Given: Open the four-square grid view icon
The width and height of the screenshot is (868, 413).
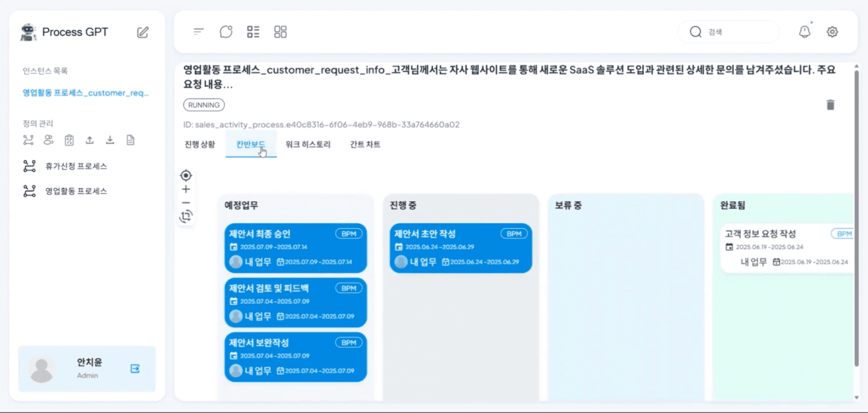Looking at the screenshot, I should (280, 32).
